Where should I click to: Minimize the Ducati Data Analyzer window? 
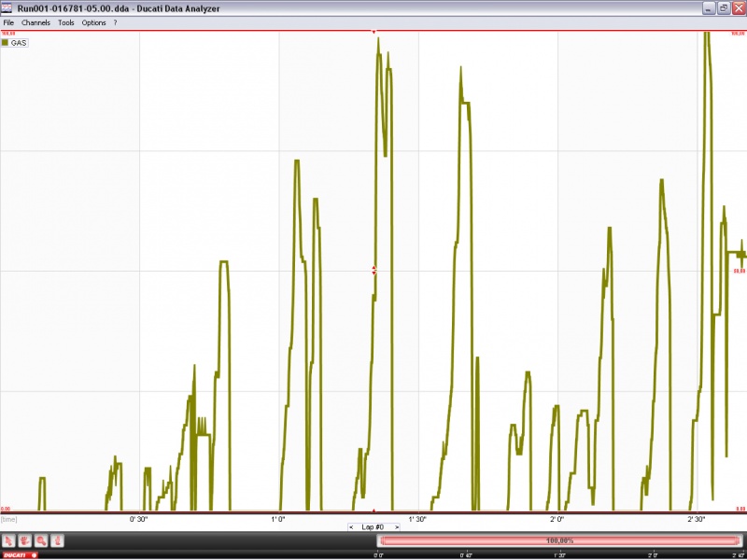click(710, 8)
